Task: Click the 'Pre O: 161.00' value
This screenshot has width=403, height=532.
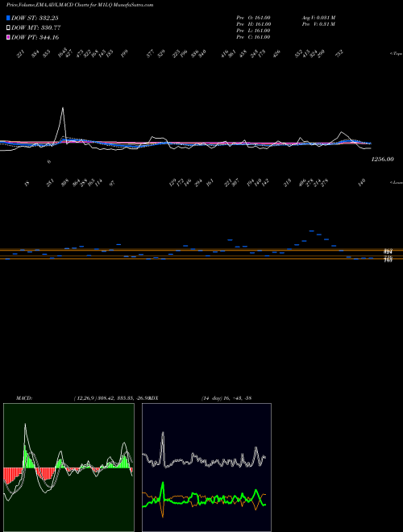Action: (x=253, y=18)
